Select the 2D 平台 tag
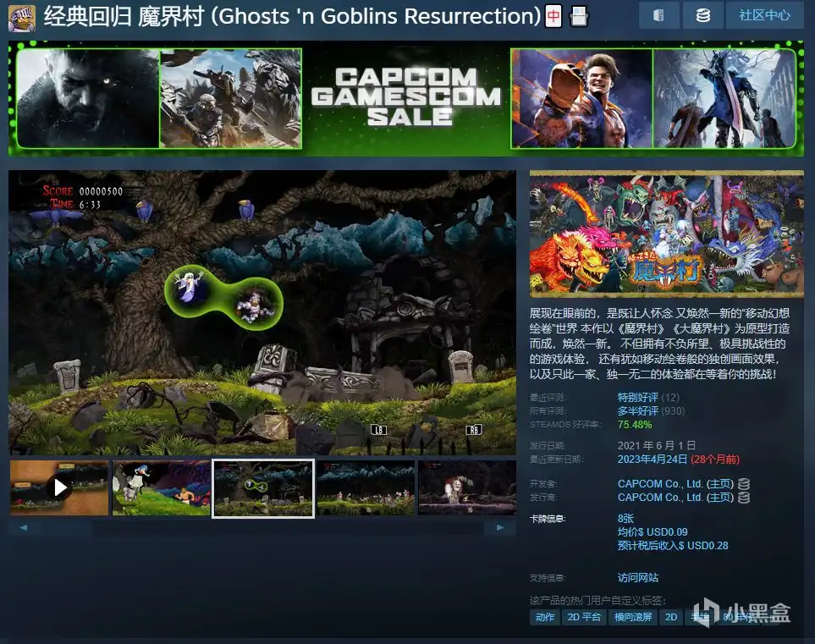815x644 pixels. 584,617
